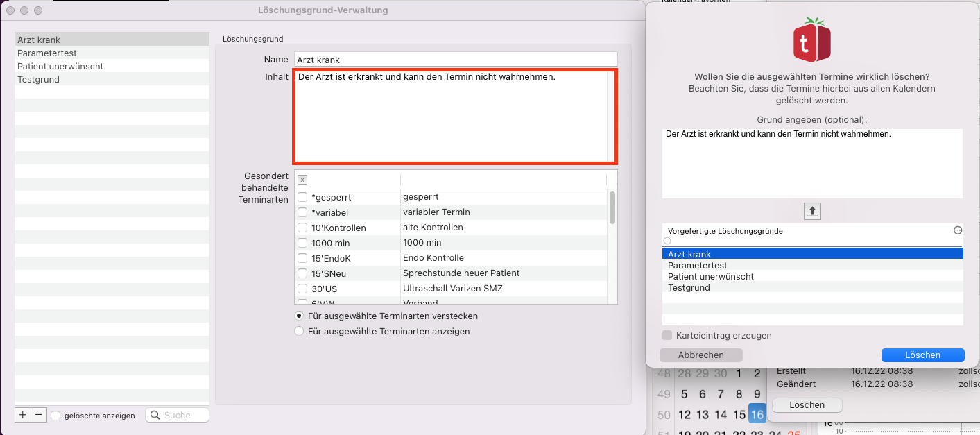Check the *gesperrt Terminart checkbox

tap(302, 197)
